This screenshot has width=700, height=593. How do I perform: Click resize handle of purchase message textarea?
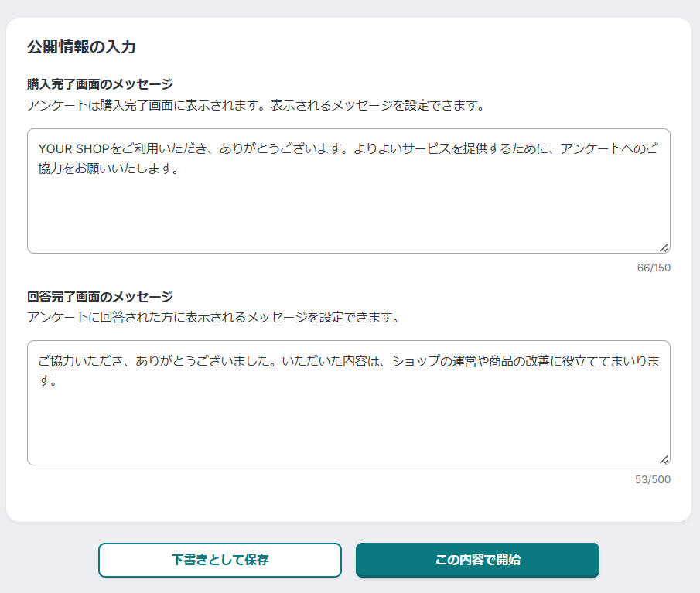click(x=664, y=247)
